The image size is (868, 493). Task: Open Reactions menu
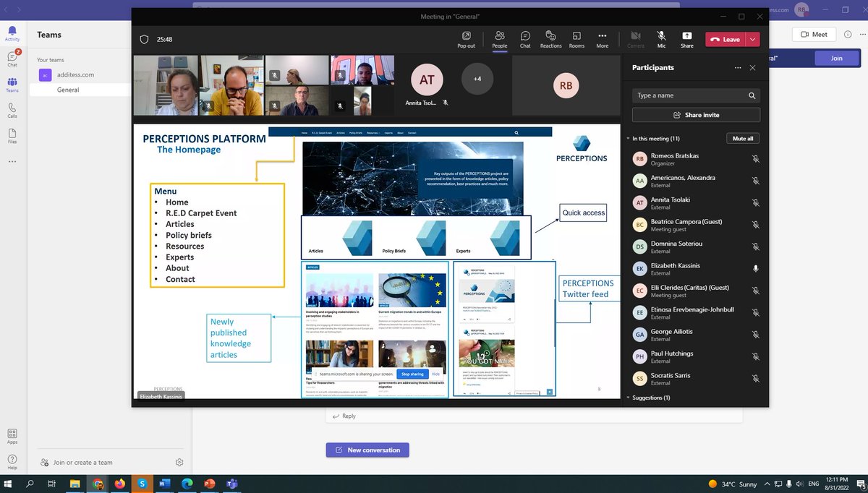pos(550,39)
